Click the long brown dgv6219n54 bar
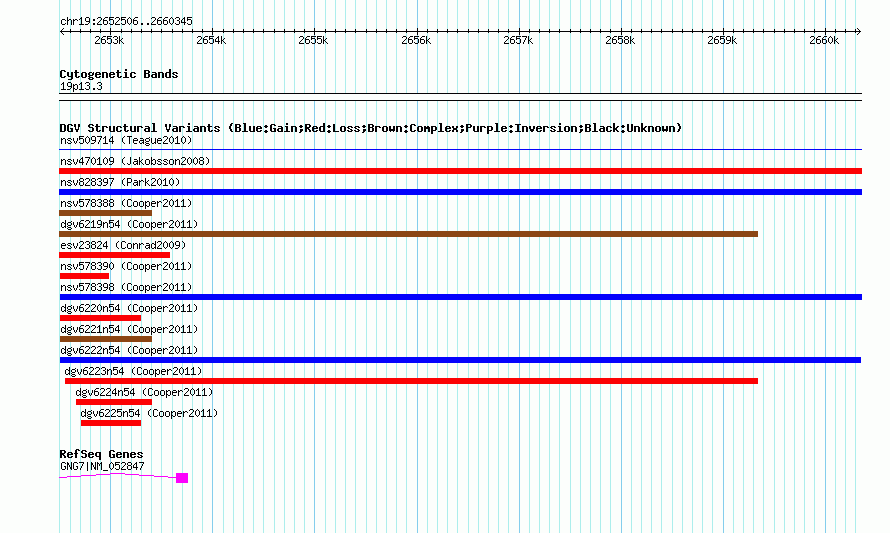The height and width of the screenshot is (533, 890). pos(409,234)
